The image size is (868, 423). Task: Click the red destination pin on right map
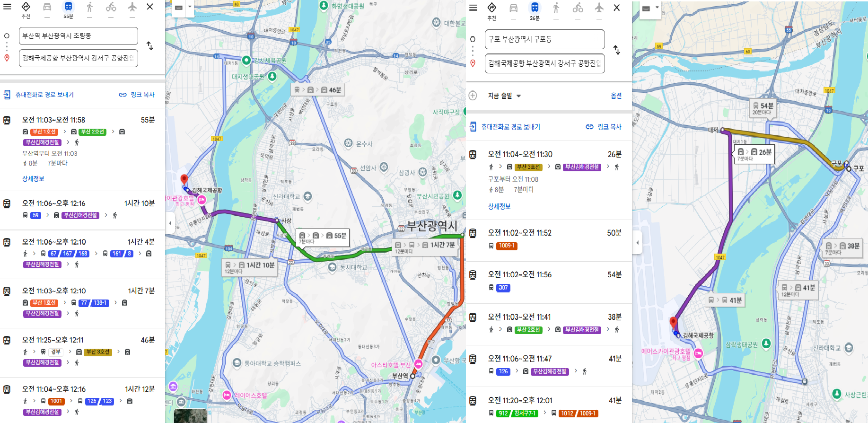674,323
